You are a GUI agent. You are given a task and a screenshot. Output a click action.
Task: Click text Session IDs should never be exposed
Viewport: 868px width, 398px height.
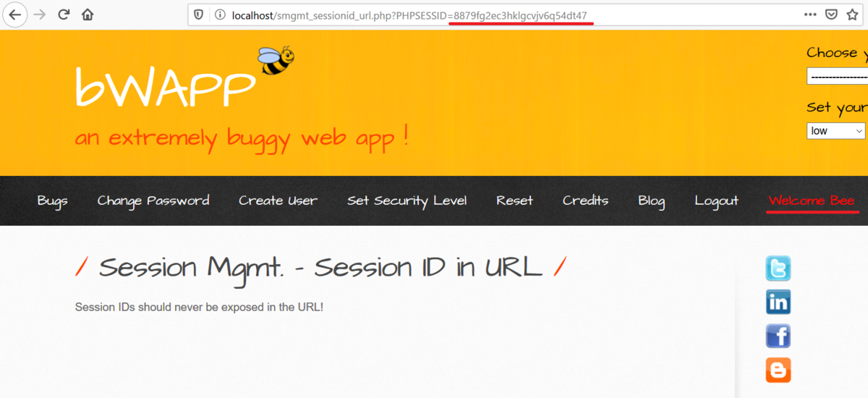(199, 307)
